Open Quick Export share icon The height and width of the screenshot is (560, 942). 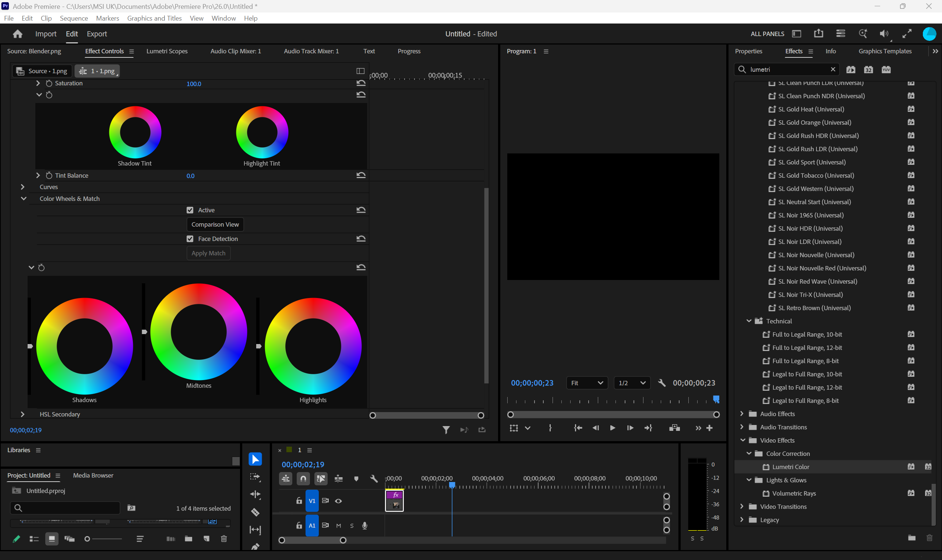[819, 33]
